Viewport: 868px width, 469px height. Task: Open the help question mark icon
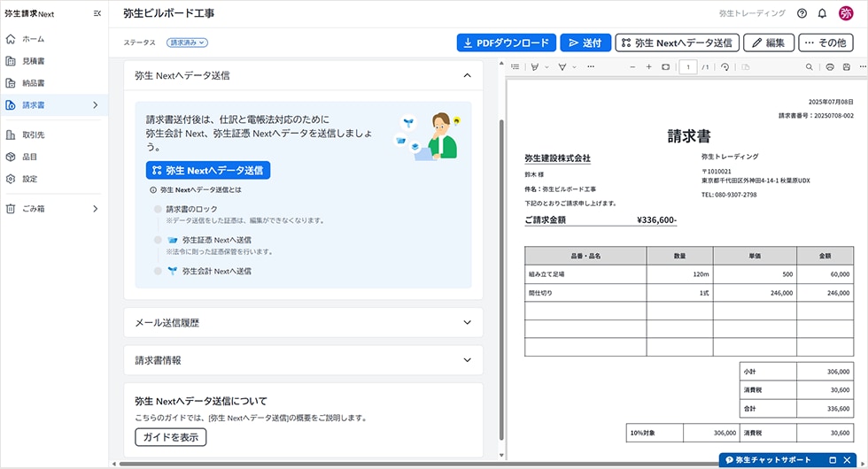[802, 13]
